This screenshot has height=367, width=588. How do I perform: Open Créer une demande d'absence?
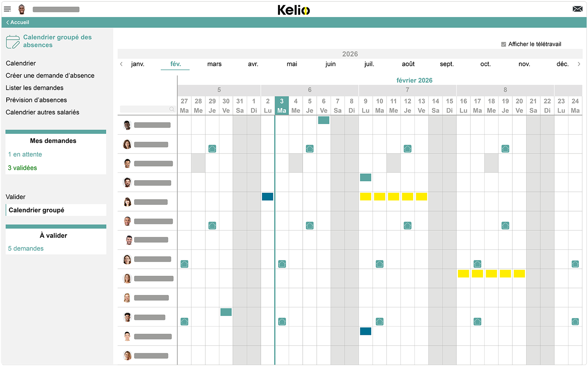pyautogui.click(x=50, y=75)
